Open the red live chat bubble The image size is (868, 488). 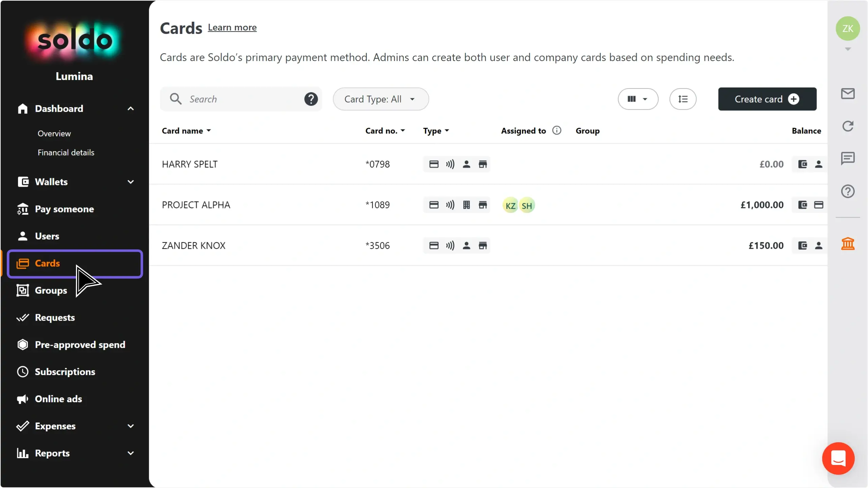pyautogui.click(x=838, y=458)
